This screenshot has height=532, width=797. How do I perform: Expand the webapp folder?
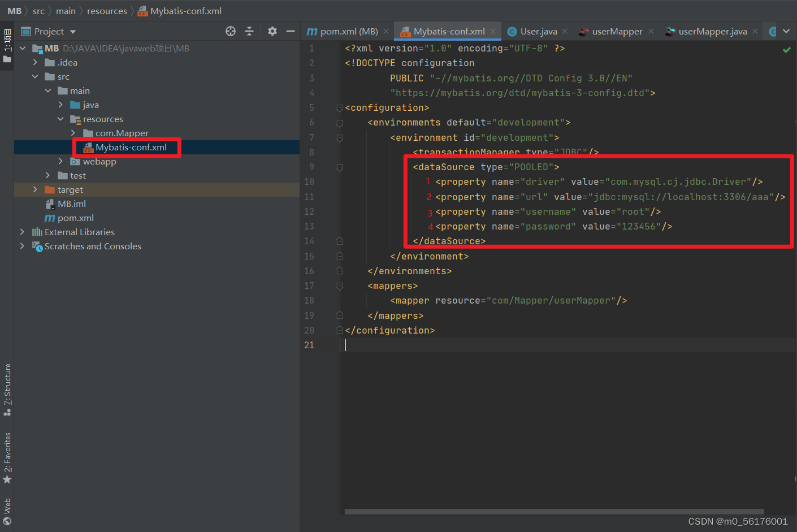[60, 161]
